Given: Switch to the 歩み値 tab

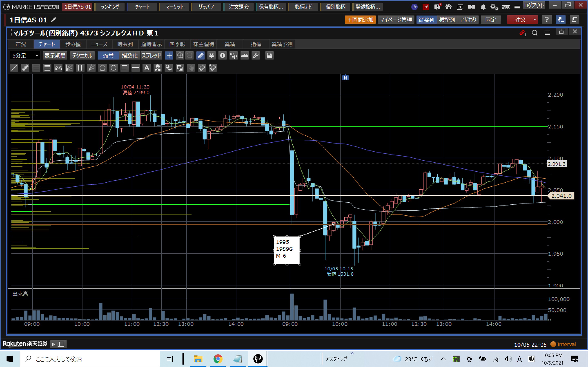Looking at the screenshot, I should coord(73,44).
